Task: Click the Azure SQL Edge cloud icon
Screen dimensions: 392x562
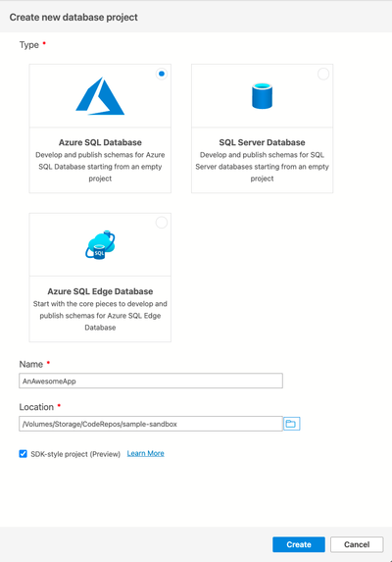Action: pyautogui.click(x=100, y=245)
